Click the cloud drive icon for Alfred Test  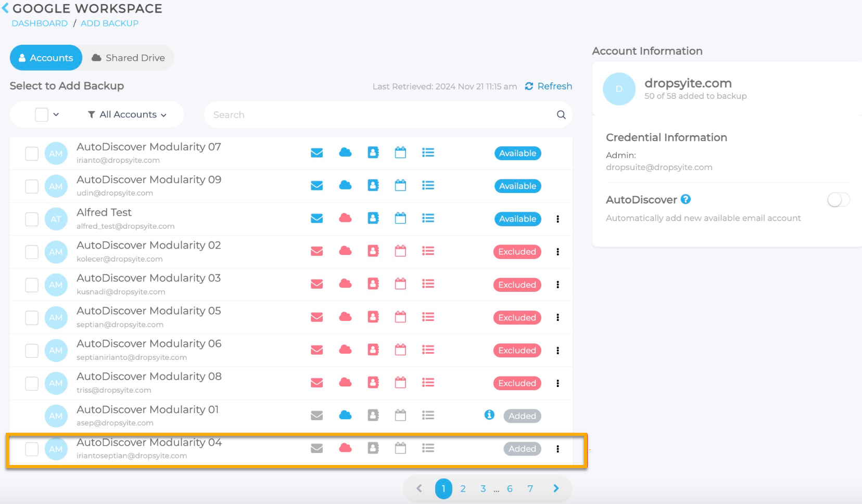pos(345,218)
